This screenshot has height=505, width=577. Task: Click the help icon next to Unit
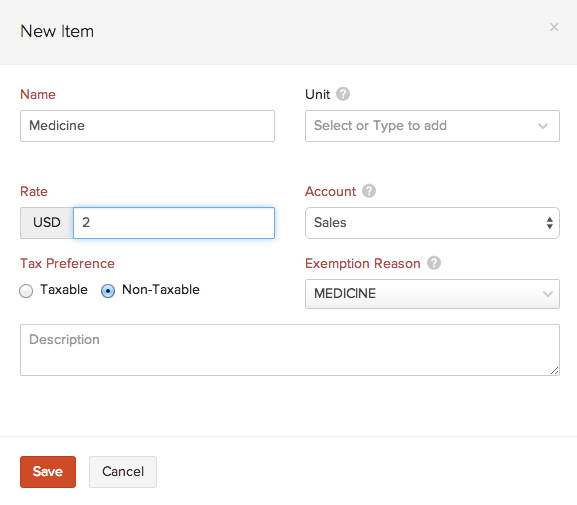343,94
